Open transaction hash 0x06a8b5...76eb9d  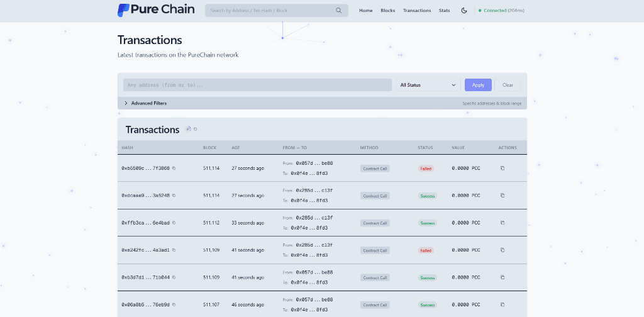click(x=145, y=304)
